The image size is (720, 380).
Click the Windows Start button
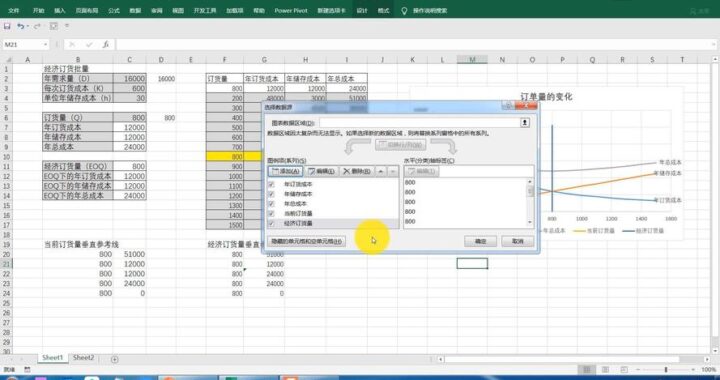coord(11,378)
